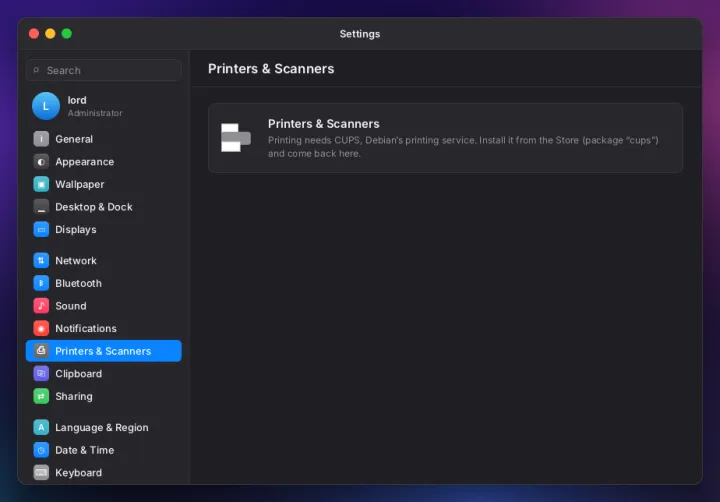This screenshot has height=502, width=720.
Task: Select the Displays label
Action: click(x=76, y=229)
